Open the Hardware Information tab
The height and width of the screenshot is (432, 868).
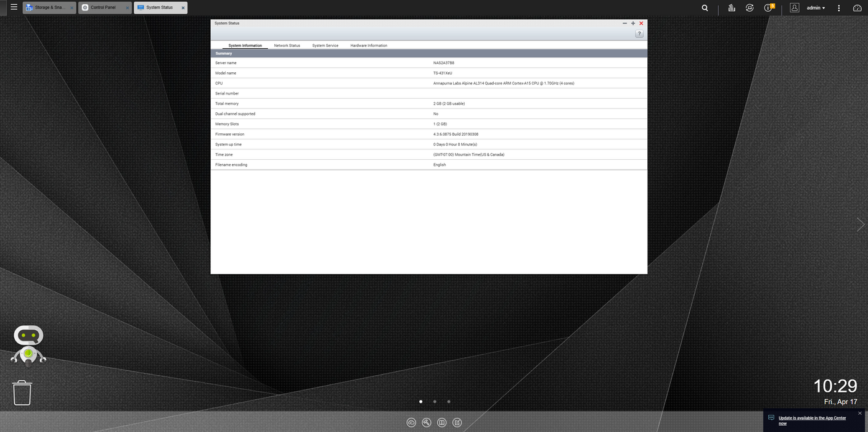click(369, 45)
